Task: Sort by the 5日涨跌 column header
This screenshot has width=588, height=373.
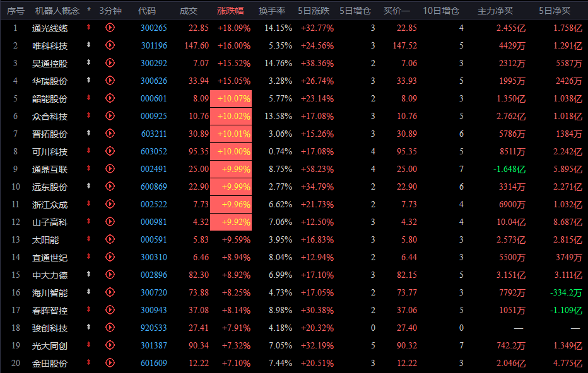Action: click(x=314, y=11)
